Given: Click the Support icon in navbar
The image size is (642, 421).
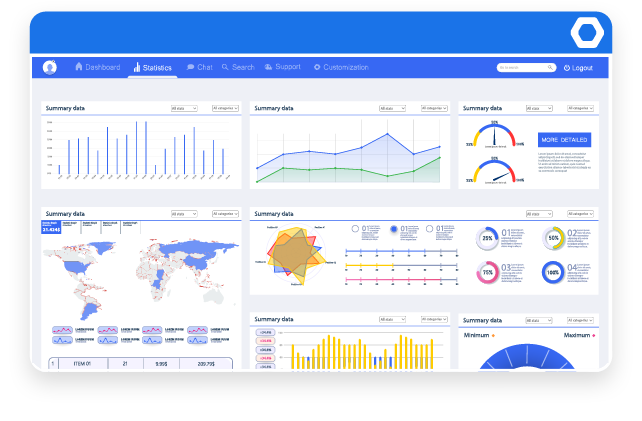Looking at the screenshot, I should point(268,67).
